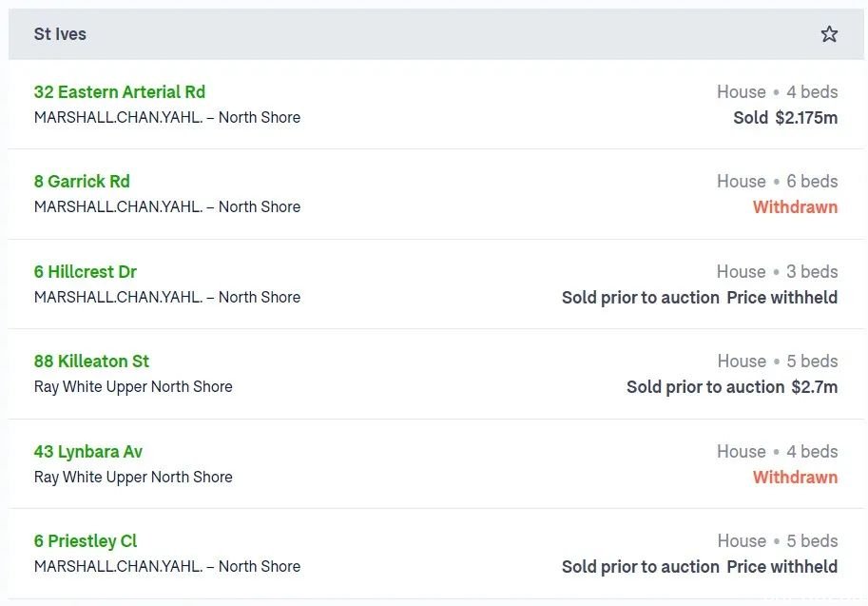Open the 6 Hillcrest Dr listing

pyautogui.click(x=86, y=271)
